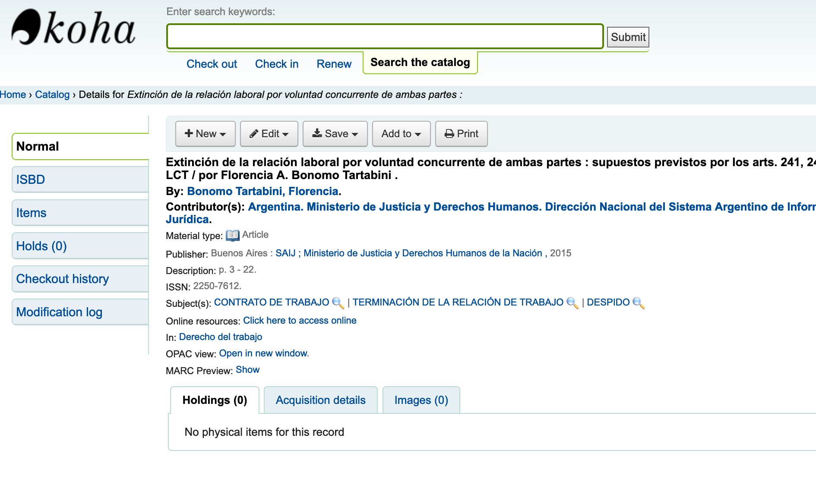Click the search keywords input field

(x=385, y=36)
